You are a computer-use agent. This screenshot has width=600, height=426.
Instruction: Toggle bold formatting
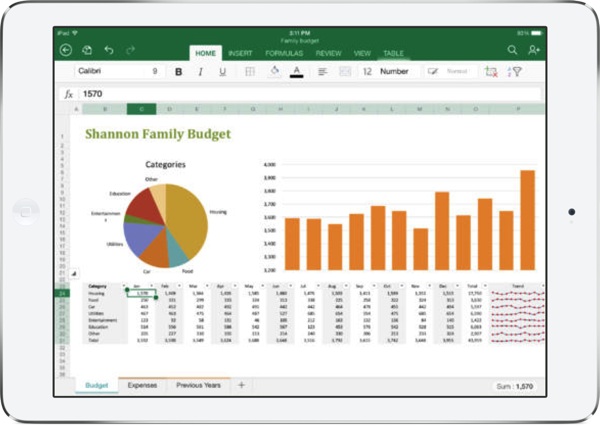click(178, 72)
